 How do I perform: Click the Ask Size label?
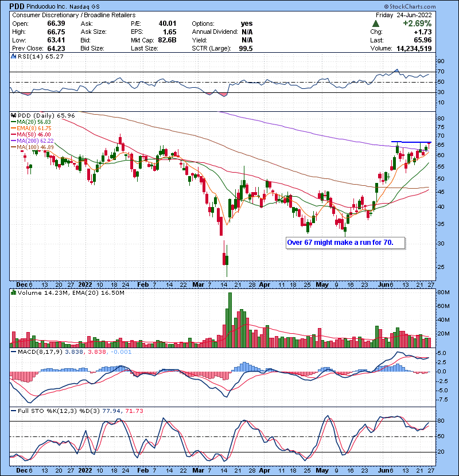pyautogui.click(x=94, y=32)
